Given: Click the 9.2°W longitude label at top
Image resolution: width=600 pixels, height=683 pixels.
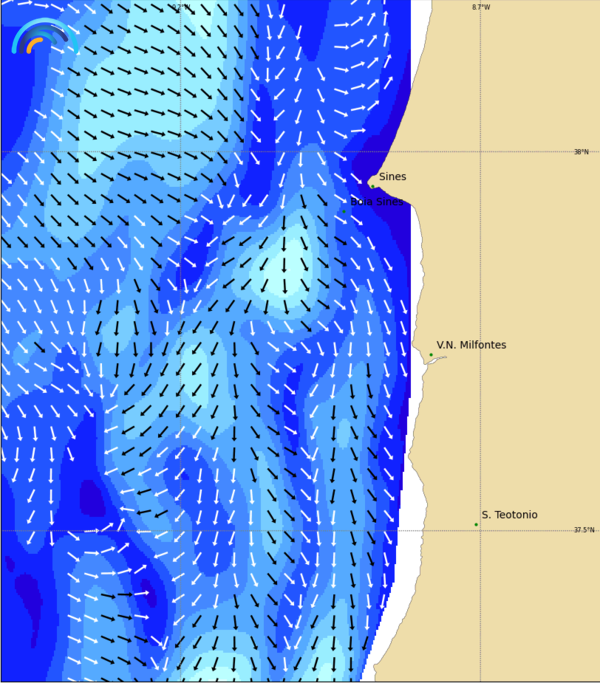Looking at the screenshot, I should pyautogui.click(x=180, y=7).
